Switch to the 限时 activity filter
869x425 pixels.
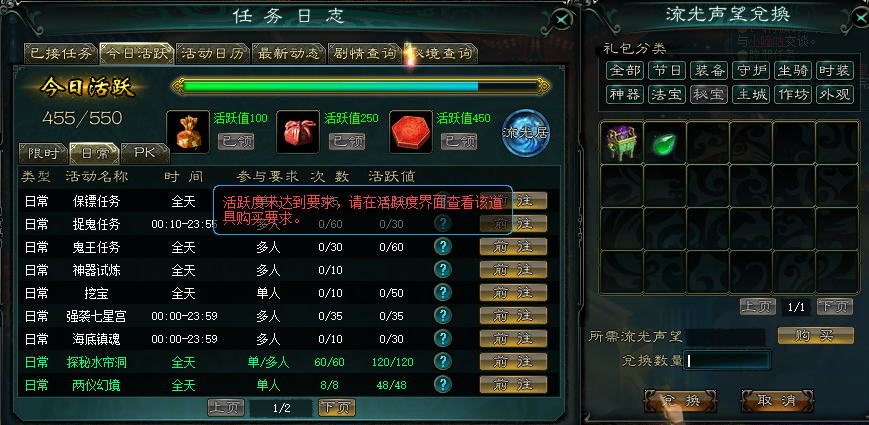pyautogui.click(x=43, y=153)
